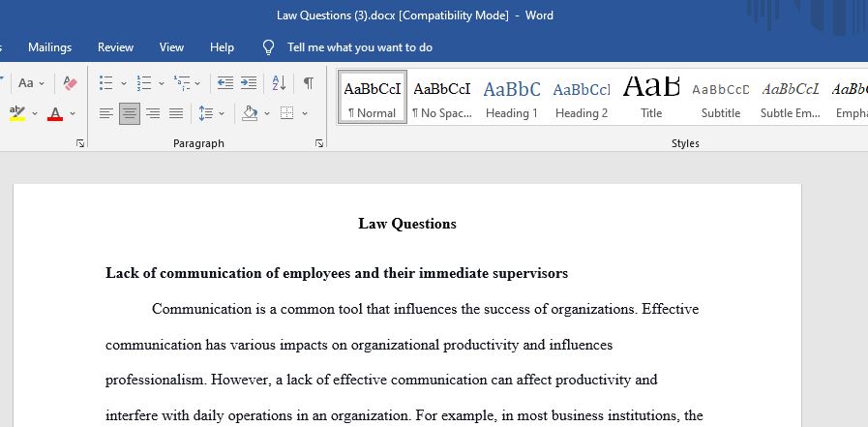This screenshot has height=427, width=868.
Task: Apply the Heading 2 style
Action: (582, 97)
